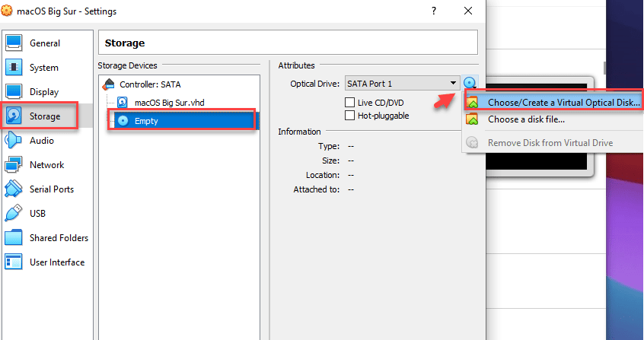
Task: Click the optical disk chooser button
Action: click(x=470, y=84)
